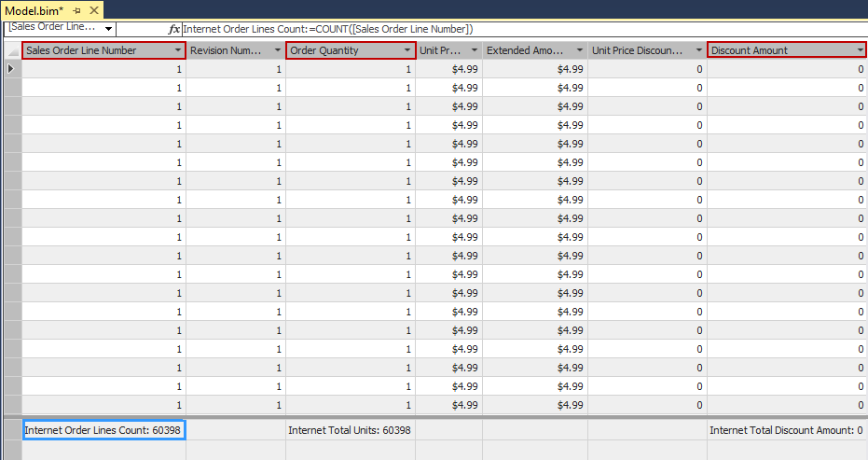
Task: Pin the Model.bim document tab
Action: [77, 9]
